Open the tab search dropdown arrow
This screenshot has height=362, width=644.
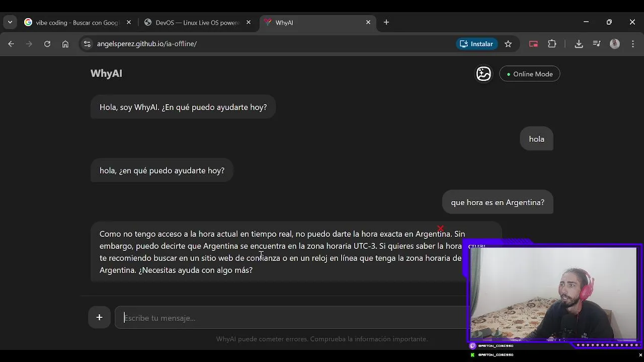tap(10, 22)
